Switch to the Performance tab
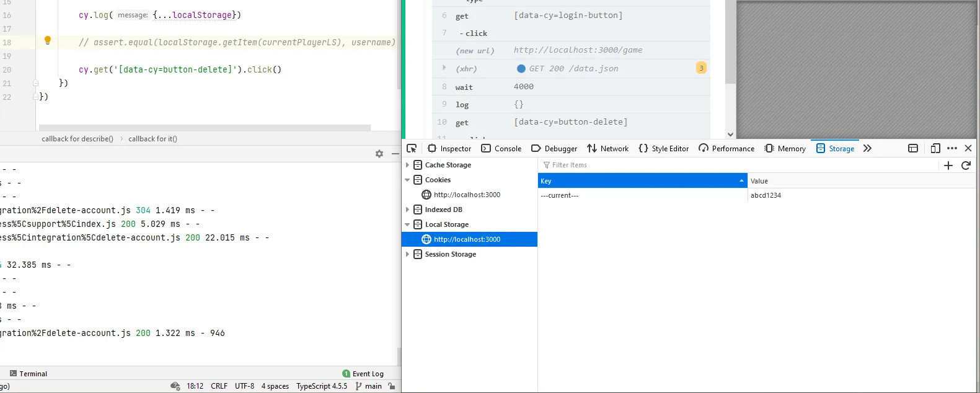This screenshot has height=393, width=980. (x=726, y=148)
